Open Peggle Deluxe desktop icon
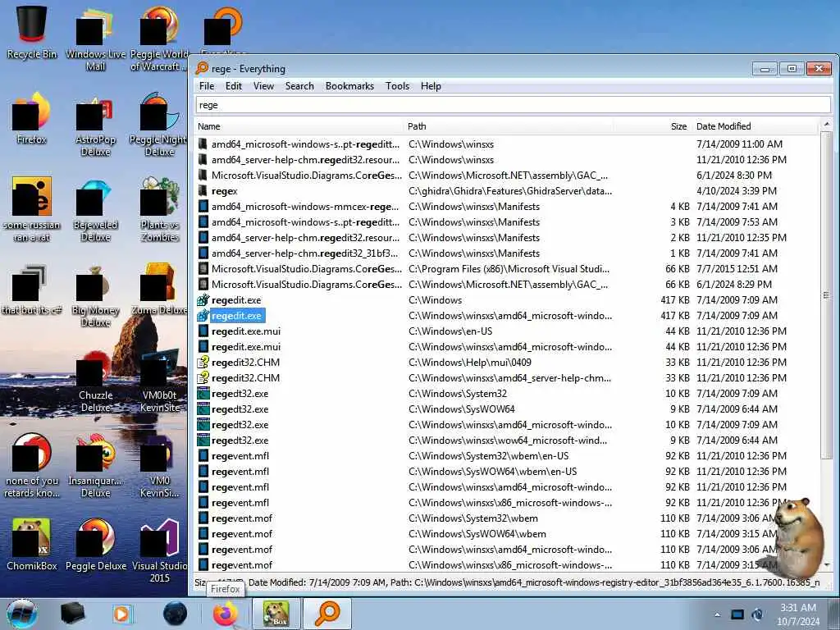The image size is (840, 630). point(96,544)
